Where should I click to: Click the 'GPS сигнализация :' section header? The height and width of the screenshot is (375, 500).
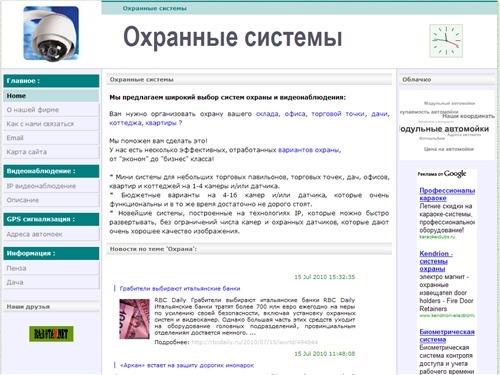click(x=51, y=219)
